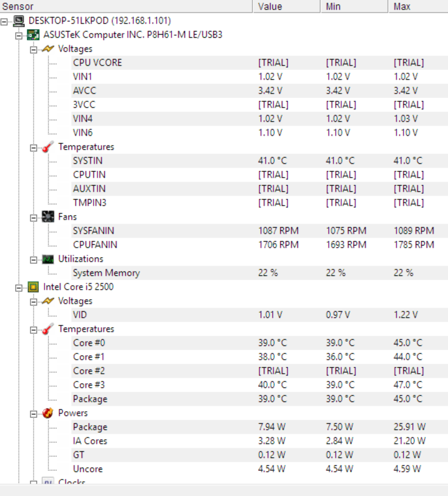Click the motherboard Temperatures thermometer icon
448x496 pixels.
coord(48,147)
